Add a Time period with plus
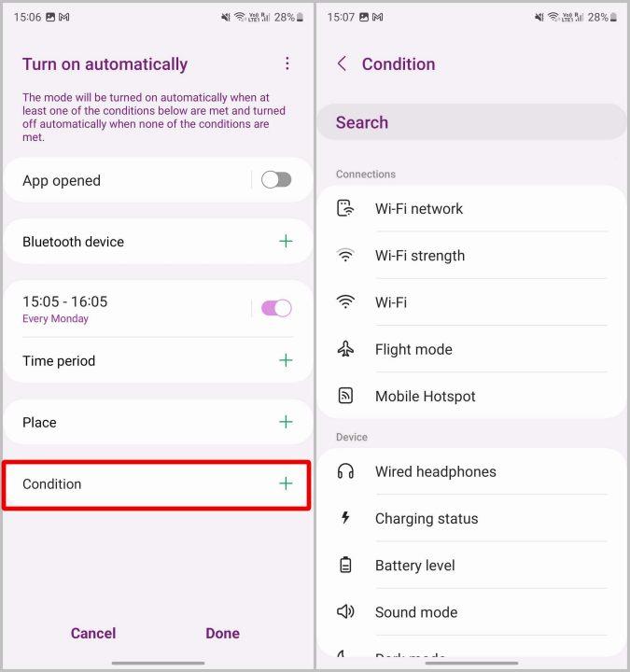Viewport: 630px width, 672px height. click(x=286, y=360)
